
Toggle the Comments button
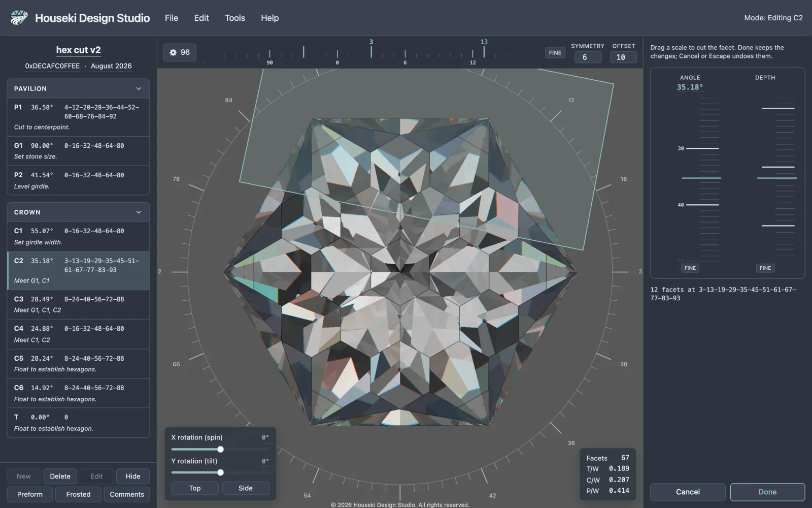tap(127, 494)
